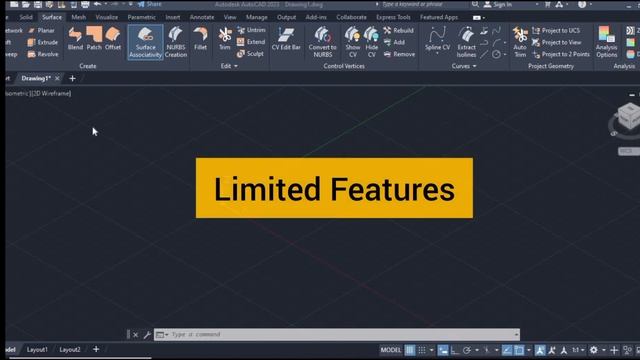This screenshot has height=360, width=640.
Task: Add a new drawing tab with plus
Action: [x=72, y=78]
